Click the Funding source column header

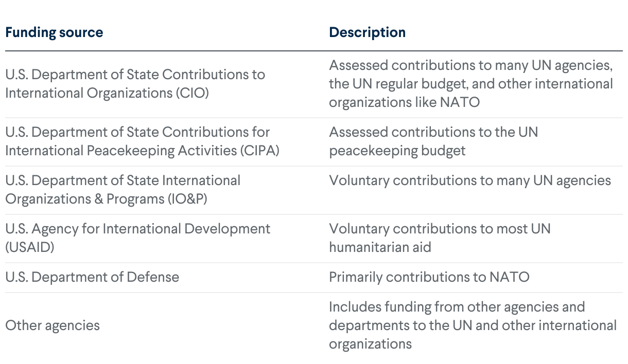pyautogui.click(x=54, y=32)
